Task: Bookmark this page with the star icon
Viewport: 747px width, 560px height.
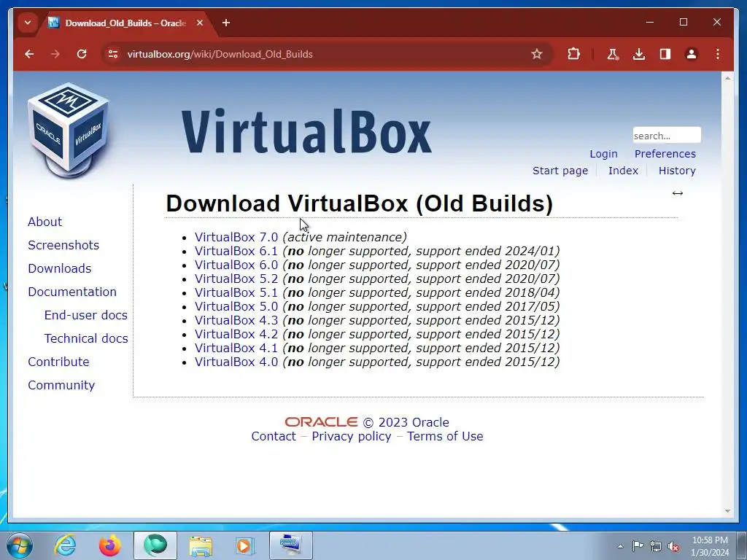Action: (x=537, y=54)
